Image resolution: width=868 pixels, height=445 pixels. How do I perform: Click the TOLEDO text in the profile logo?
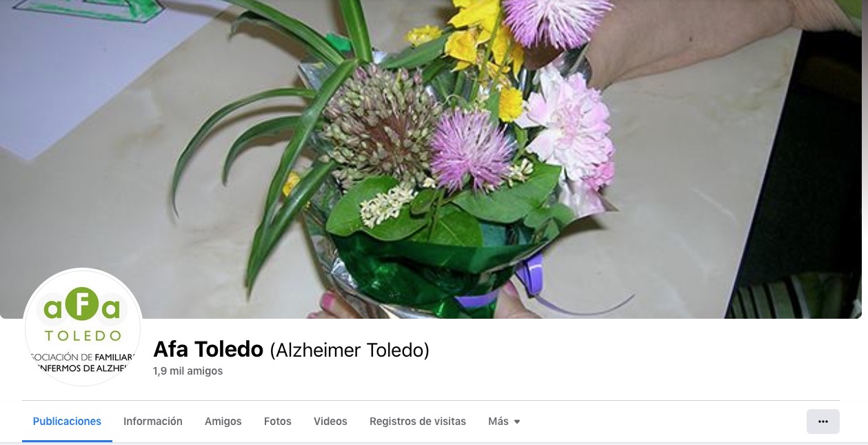pyautogui.click(x=83, y=337)
